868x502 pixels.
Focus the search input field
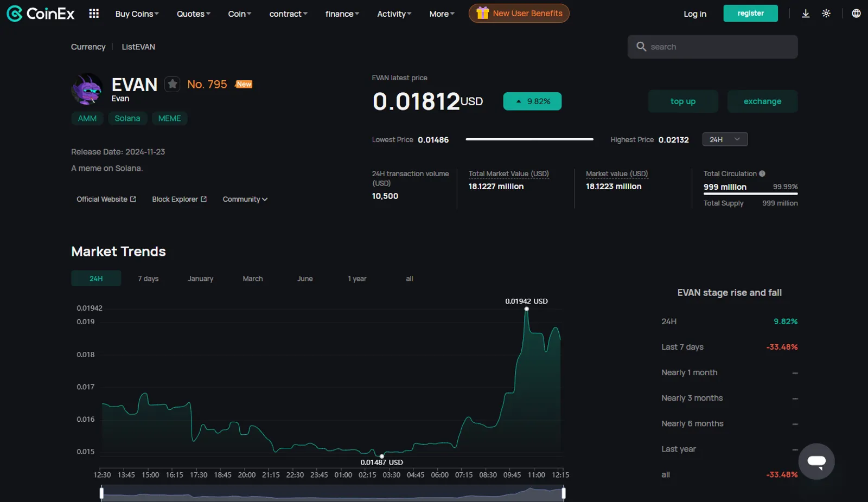(712, 47)
